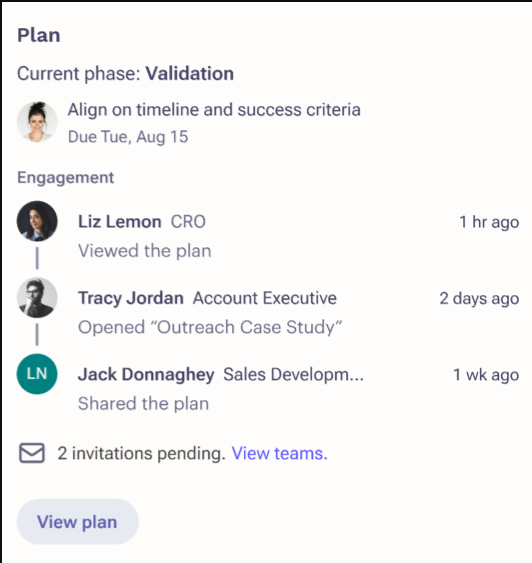The image size is (532, 563).
Task: Click the 1 hr ago timestamp
Action: (489, 222)
